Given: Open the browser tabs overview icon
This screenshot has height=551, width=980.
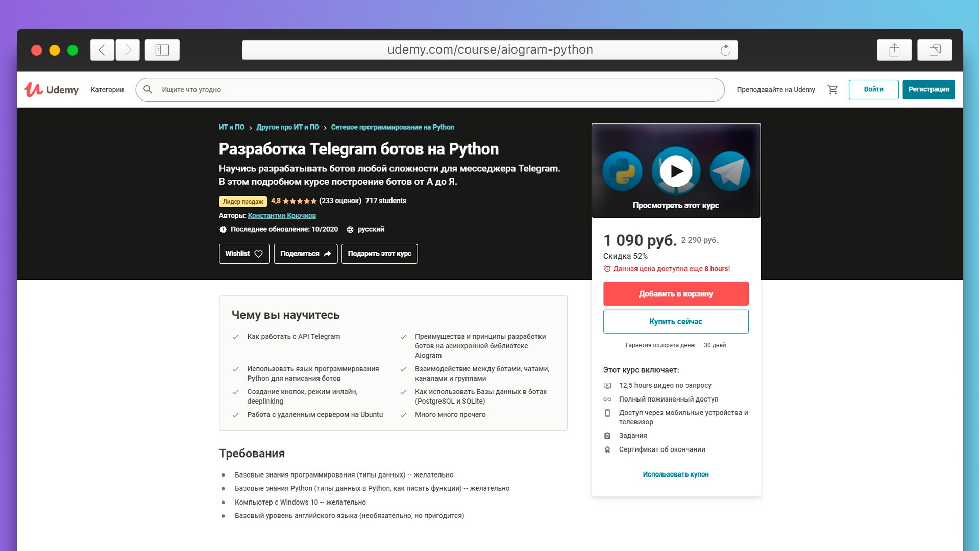Looking at the screenshot, I should pyautogui.click(x=935, y=50).
